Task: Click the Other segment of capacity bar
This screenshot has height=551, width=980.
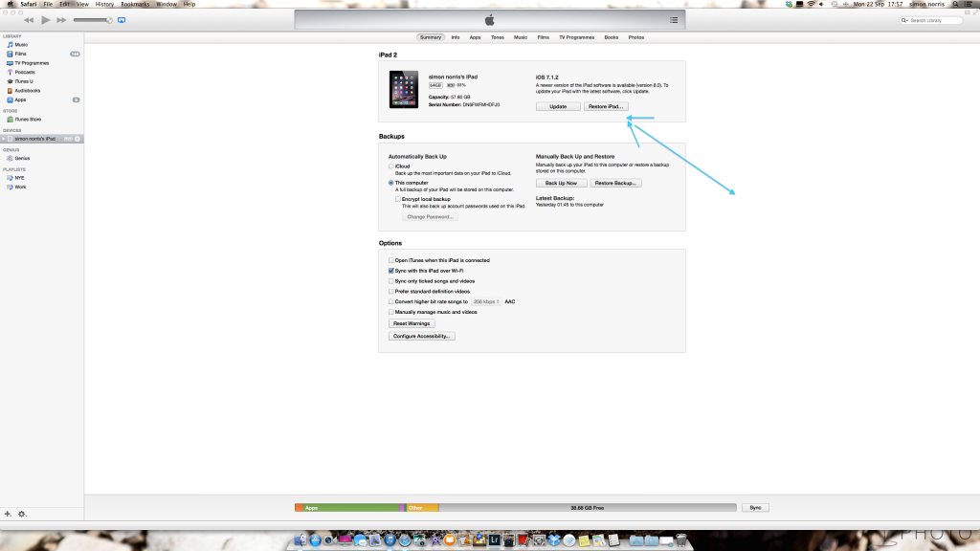Action: (422, 508)
